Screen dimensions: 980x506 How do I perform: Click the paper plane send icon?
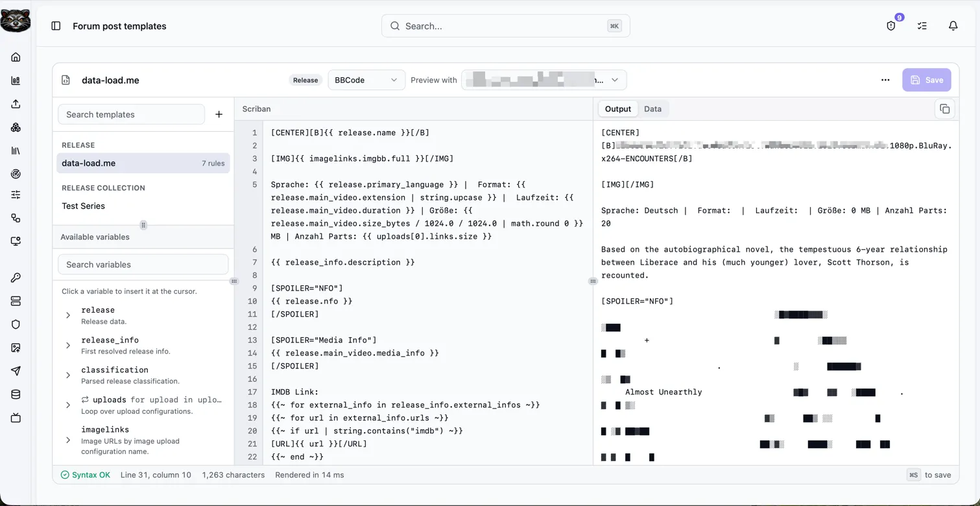coord(16,371)
